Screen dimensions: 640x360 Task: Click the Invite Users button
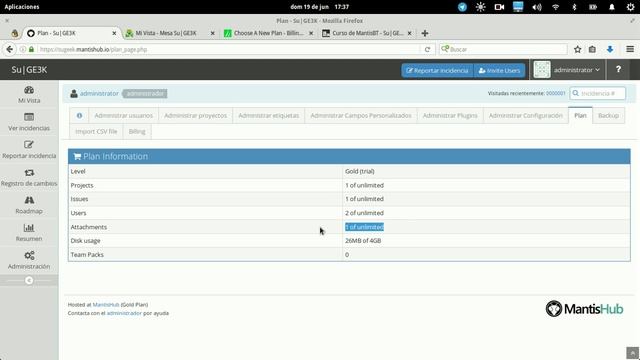click(499, 70)
